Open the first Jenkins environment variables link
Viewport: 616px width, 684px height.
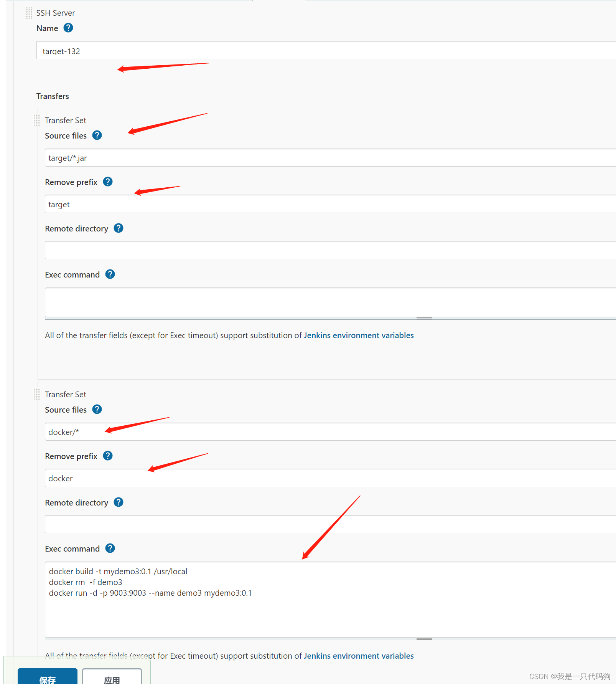358,335
